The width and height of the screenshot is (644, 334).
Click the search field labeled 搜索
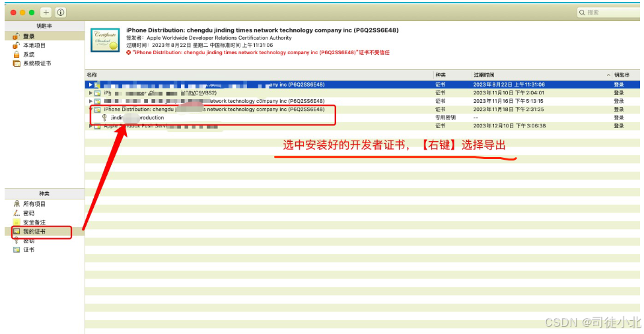609,13
